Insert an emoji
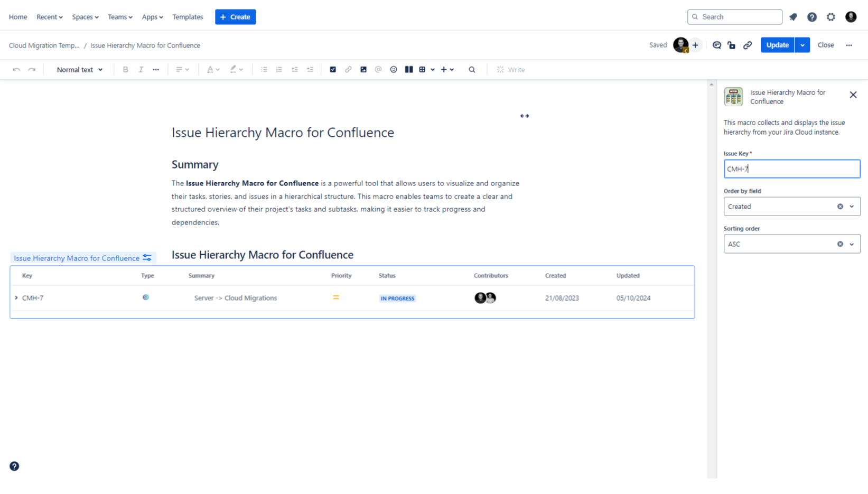868x494 pixels. point(394,69)
